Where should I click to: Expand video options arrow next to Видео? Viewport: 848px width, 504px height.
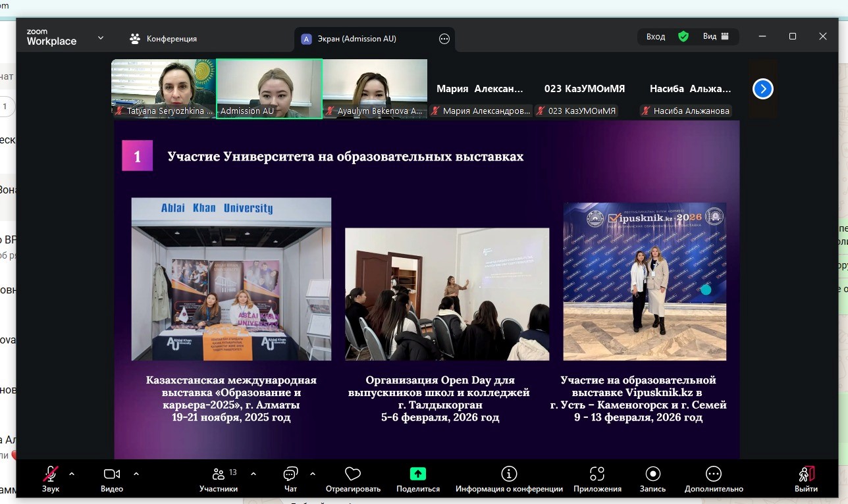coord(136,473)
